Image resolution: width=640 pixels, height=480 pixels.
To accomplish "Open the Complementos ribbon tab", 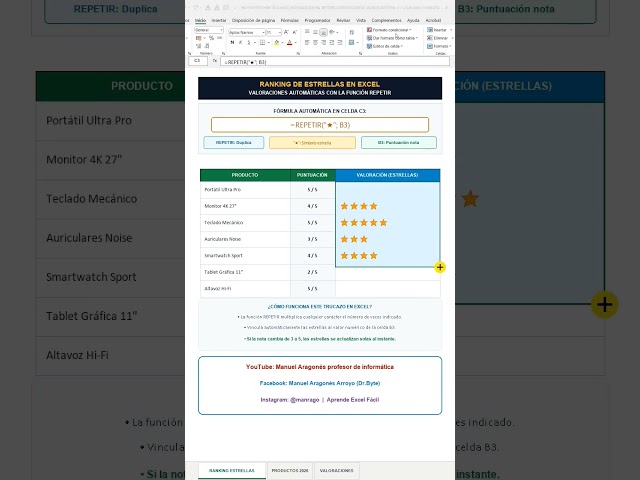I will click(386, 20).
